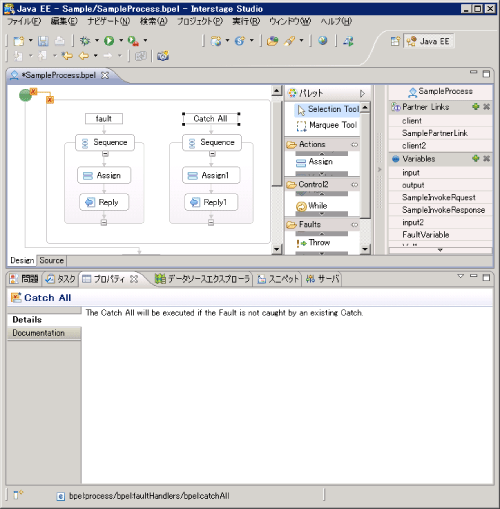500x509 pixels.
Task: Open the ヘルプ(H) menu
Action: tap(336, 21)
